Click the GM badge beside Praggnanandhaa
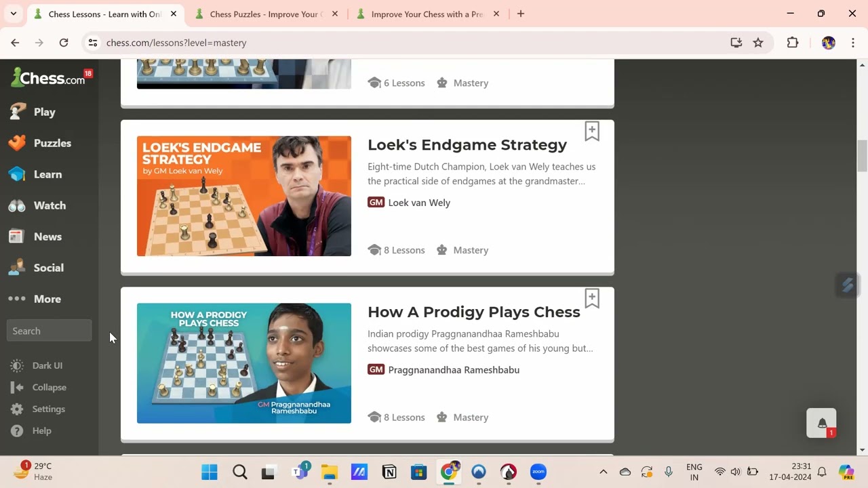The height and width of the screenshot is (488, 868). (376, 369)
